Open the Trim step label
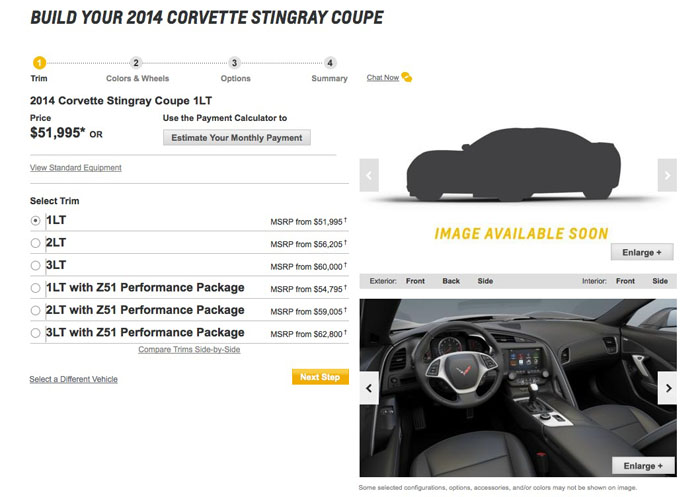This screenshot has height=497, width=700. tap(39, 79)
